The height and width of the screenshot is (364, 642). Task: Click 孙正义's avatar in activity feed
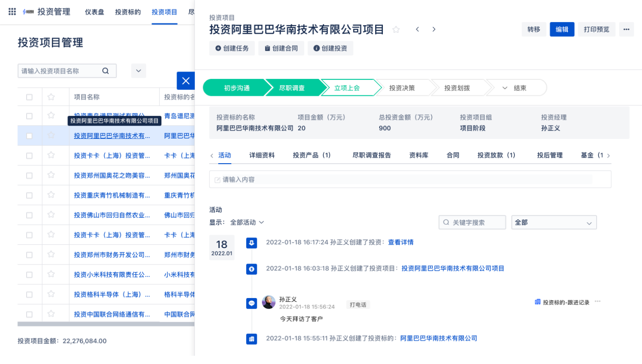pos(269,302)
